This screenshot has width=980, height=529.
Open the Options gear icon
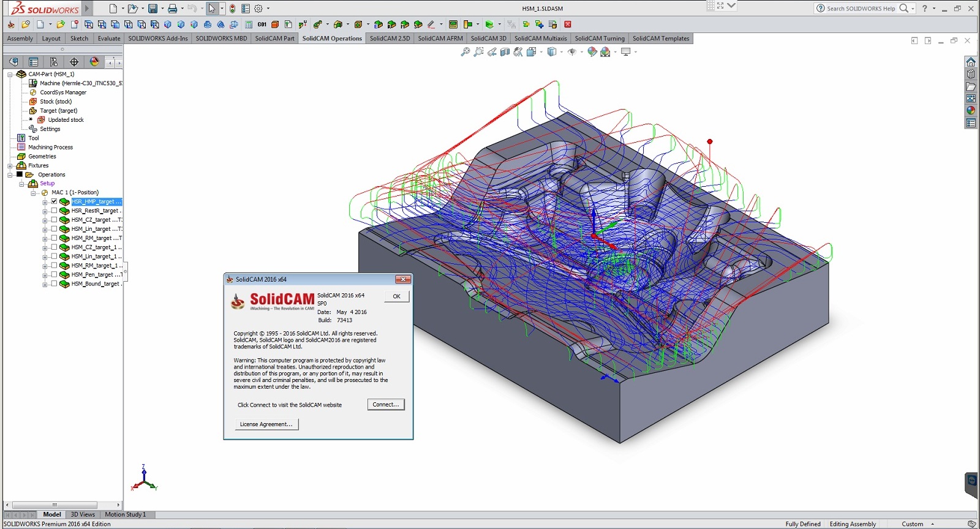tap(258, 9)
